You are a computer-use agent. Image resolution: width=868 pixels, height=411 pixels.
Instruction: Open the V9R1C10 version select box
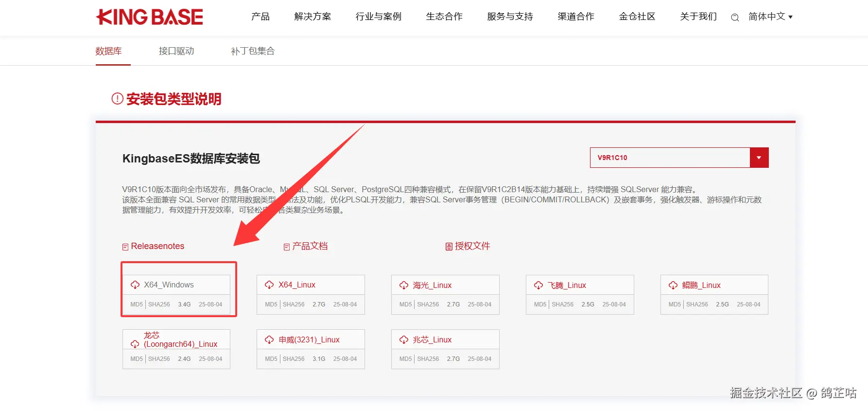click(679, 158)
